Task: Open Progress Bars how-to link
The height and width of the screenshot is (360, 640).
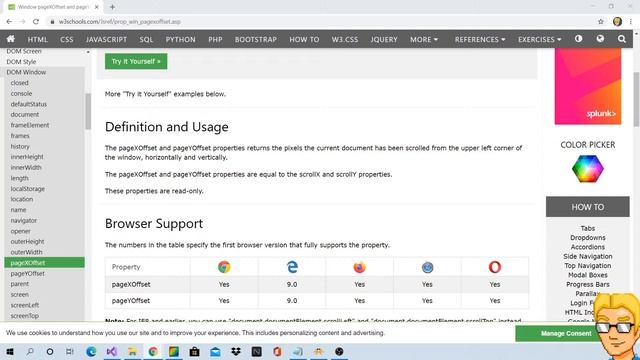Action: (588, 284)
